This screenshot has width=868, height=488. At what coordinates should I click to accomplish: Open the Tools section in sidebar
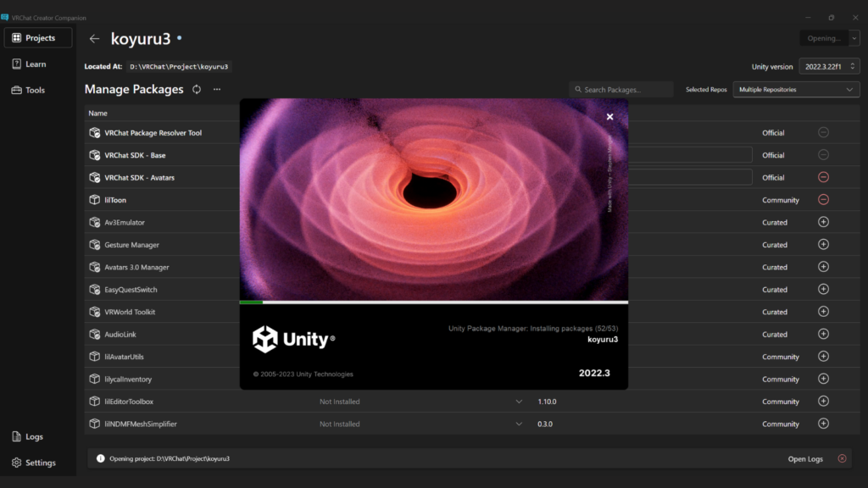point(35,90)
